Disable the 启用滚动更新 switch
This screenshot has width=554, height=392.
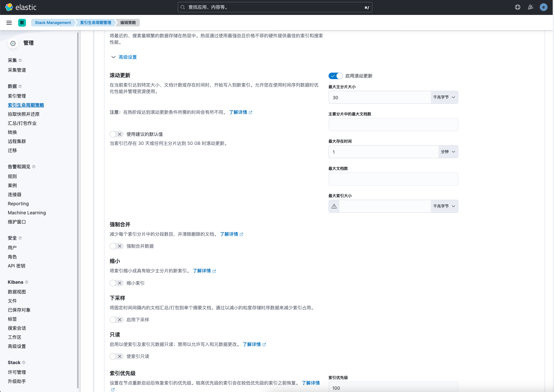click(335, 76)
